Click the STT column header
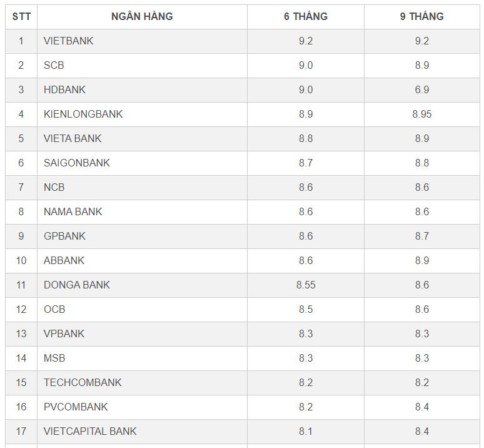Screen dimensions: 484x448 coord(21,17)
